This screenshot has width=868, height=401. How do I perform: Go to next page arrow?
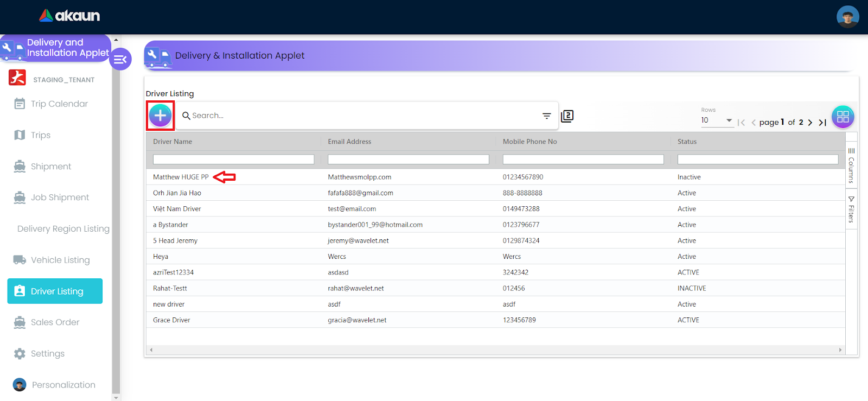click(810, 123)
